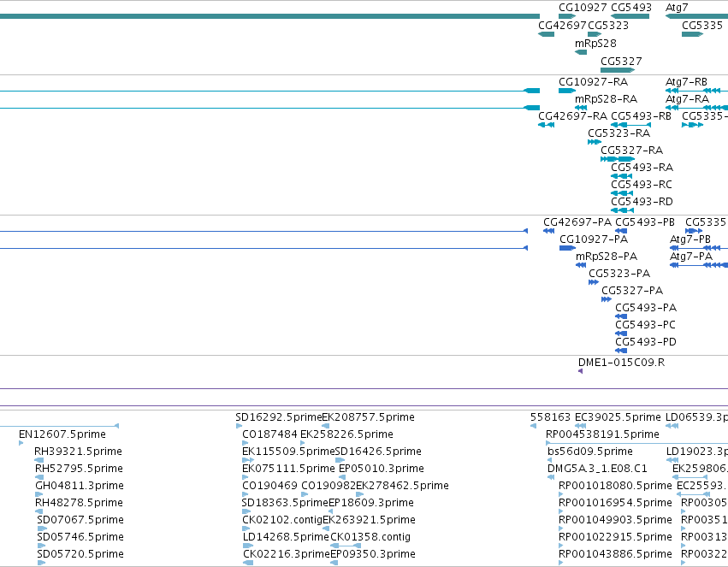The height and width of the screenshot is (567, 728).
Task: Click the CG10927-PA protein label
Action: pos(594,239)
